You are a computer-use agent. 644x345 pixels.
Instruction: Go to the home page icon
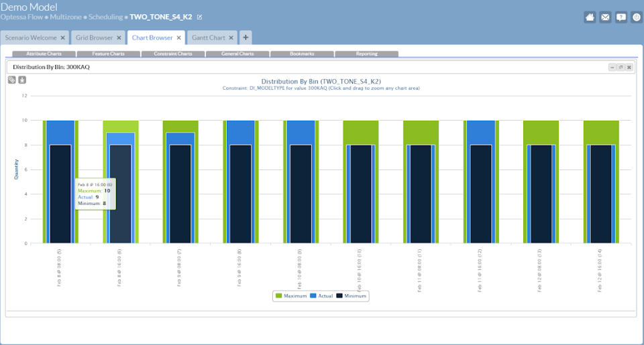point(590,17)
